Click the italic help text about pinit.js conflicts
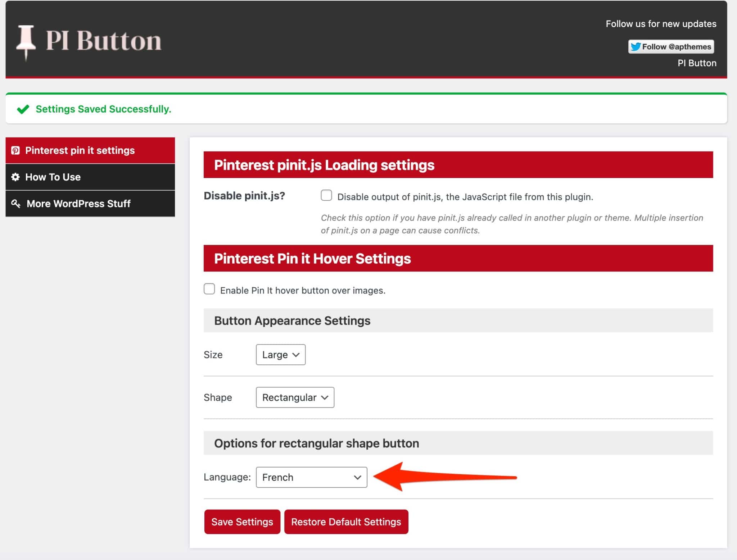The image size is (737, 560). pos(512,224)
